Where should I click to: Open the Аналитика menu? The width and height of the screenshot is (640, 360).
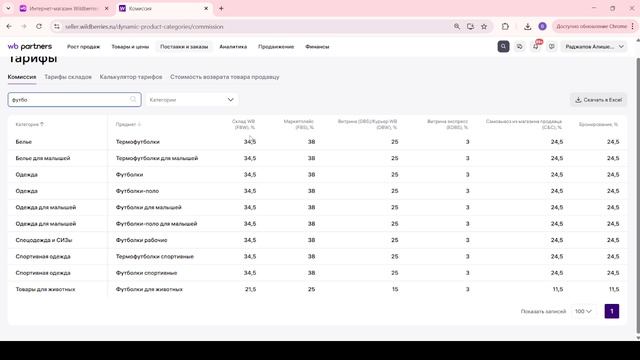coord(233,47)
